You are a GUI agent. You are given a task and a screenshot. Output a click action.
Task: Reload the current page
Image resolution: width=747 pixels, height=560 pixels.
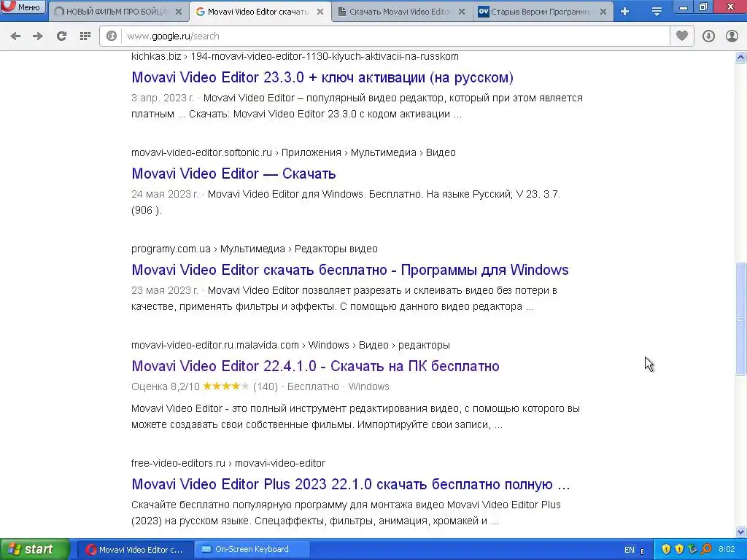61,36
